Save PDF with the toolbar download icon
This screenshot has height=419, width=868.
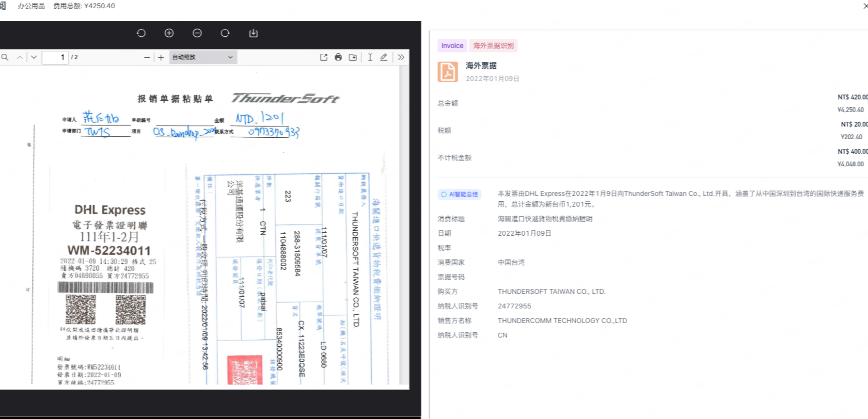(x=353, y=57)
